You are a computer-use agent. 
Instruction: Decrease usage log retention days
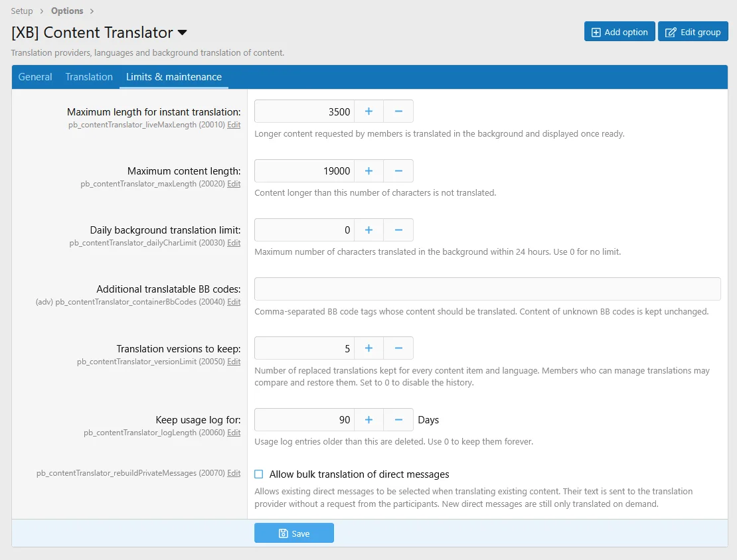click(x=398, y=419)
